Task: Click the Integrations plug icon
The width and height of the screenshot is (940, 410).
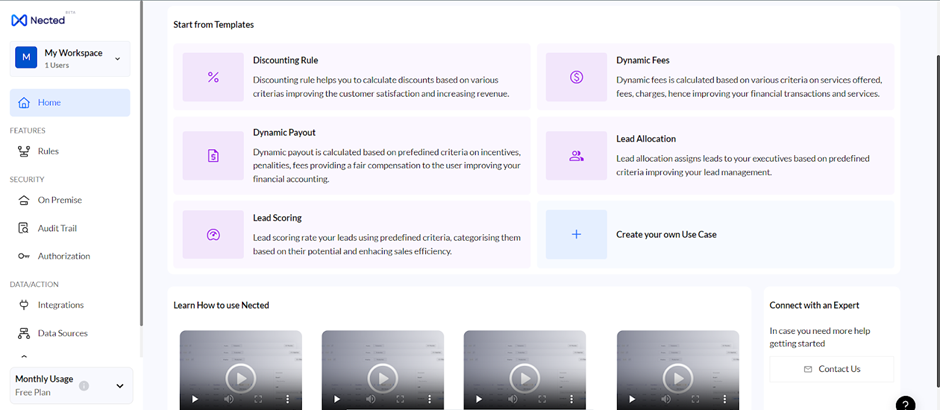Action: coord(24,305)
